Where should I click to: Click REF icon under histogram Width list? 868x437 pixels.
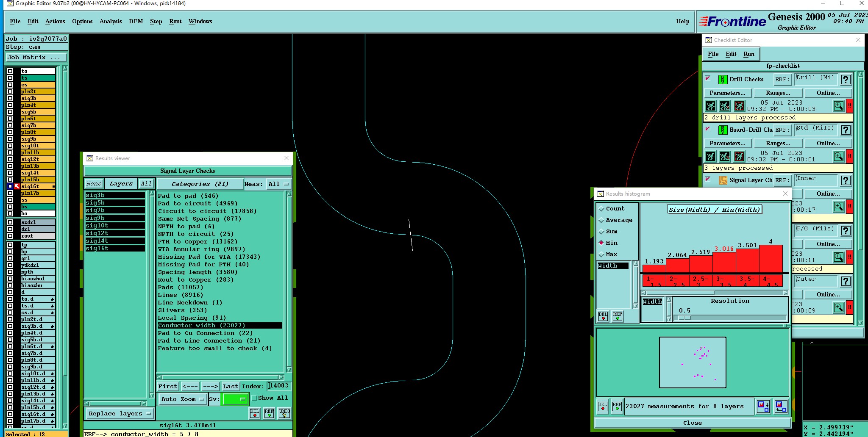point(618,316)
